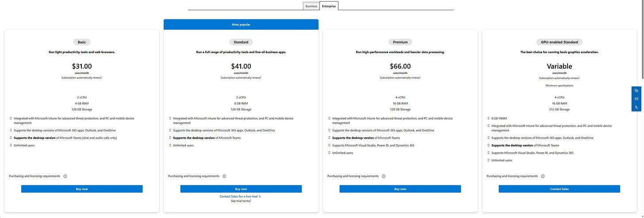The height and width of the screenshot is (218, 644).
Task: Click the Premium plan label pill
Action: (x=400, y=42)
